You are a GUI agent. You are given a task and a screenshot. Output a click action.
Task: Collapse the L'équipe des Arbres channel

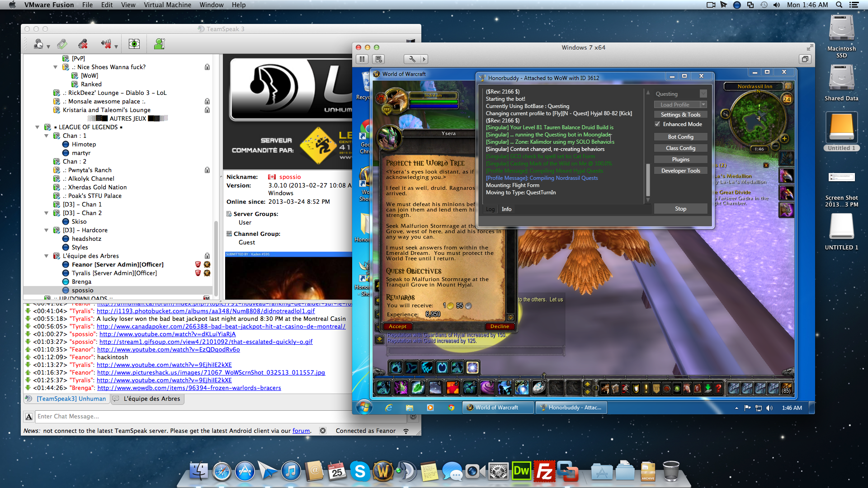pyautogui.click(x=46, y=256)
